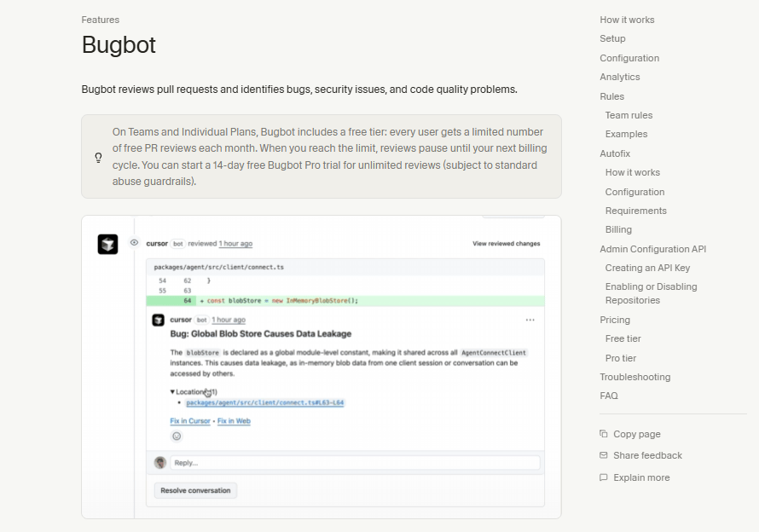Click the smiley emoji reaction icon
The height and width of the screenshot is (532, 759).
[177, 436]
